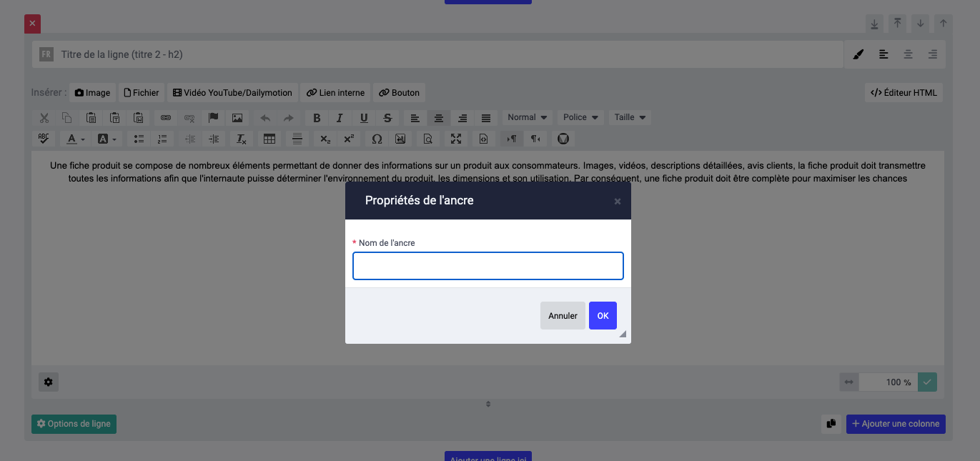980x461 pixels.
Task: Toggle Underline formatting
Action: 364,118
